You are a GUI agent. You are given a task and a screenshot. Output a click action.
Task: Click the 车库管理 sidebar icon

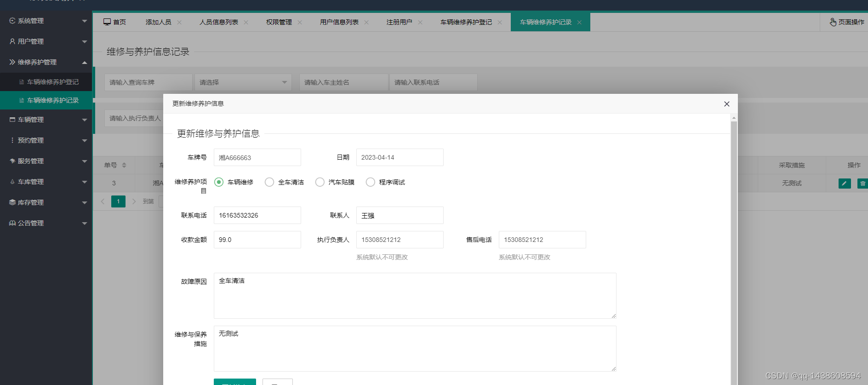coord(12,182)
